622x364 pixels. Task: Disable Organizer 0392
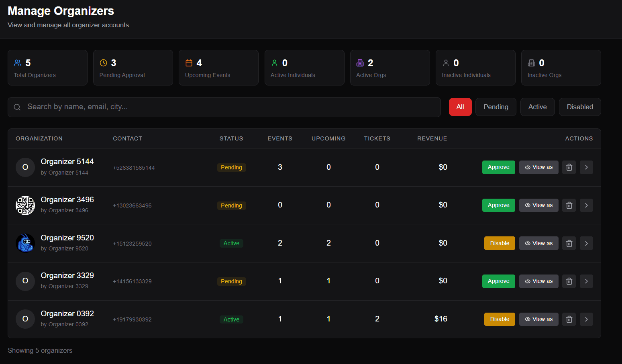coord(499,319)
